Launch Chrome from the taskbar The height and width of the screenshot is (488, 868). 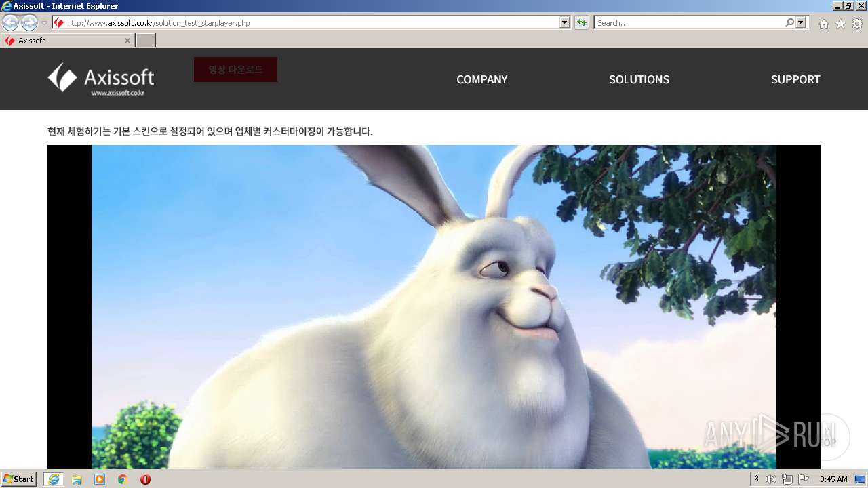122,479
